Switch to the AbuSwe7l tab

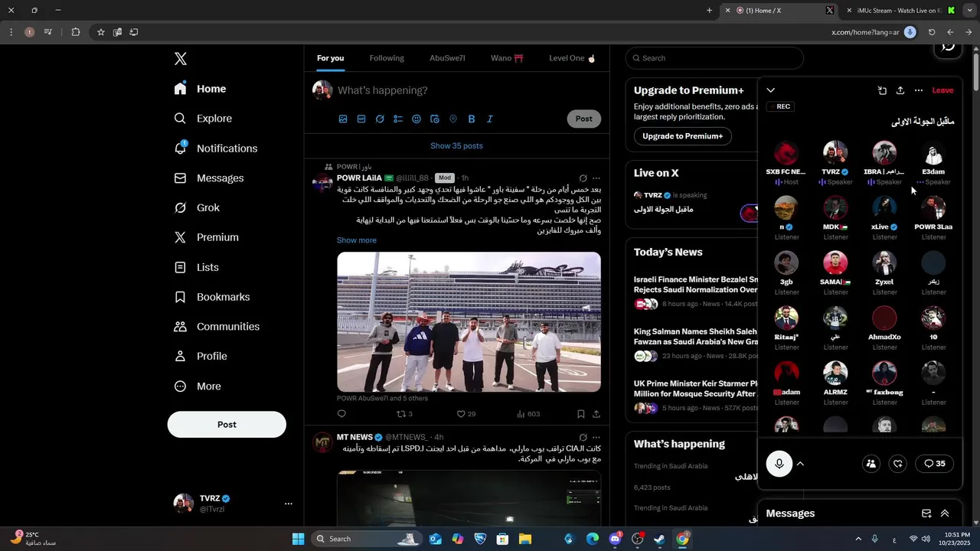[447, 58]
